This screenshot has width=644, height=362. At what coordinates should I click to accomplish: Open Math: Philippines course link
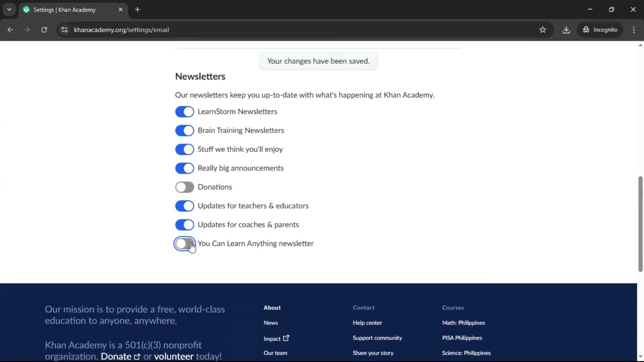[464, 323]
